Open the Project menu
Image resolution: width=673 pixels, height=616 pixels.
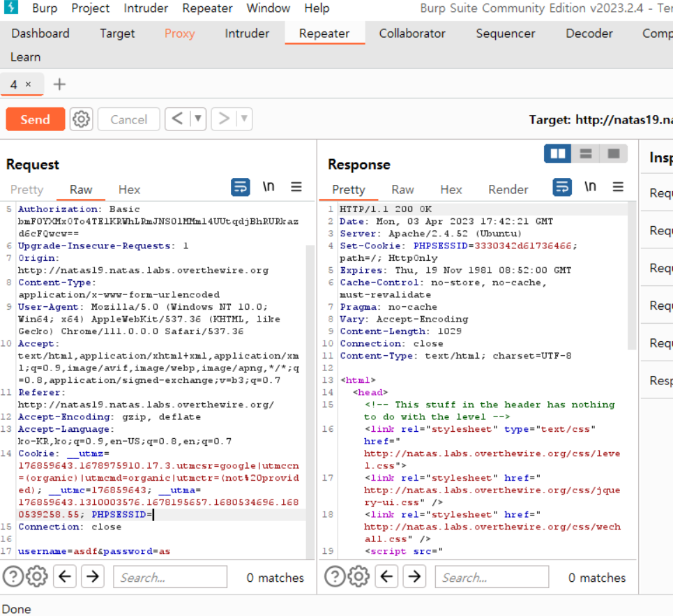pyautogui.click(x=90, y=8)
